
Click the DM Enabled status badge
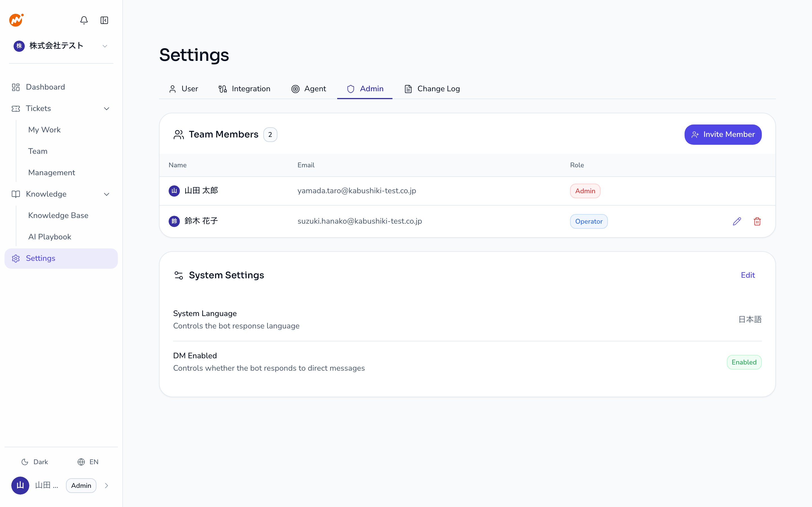(744, 362)
